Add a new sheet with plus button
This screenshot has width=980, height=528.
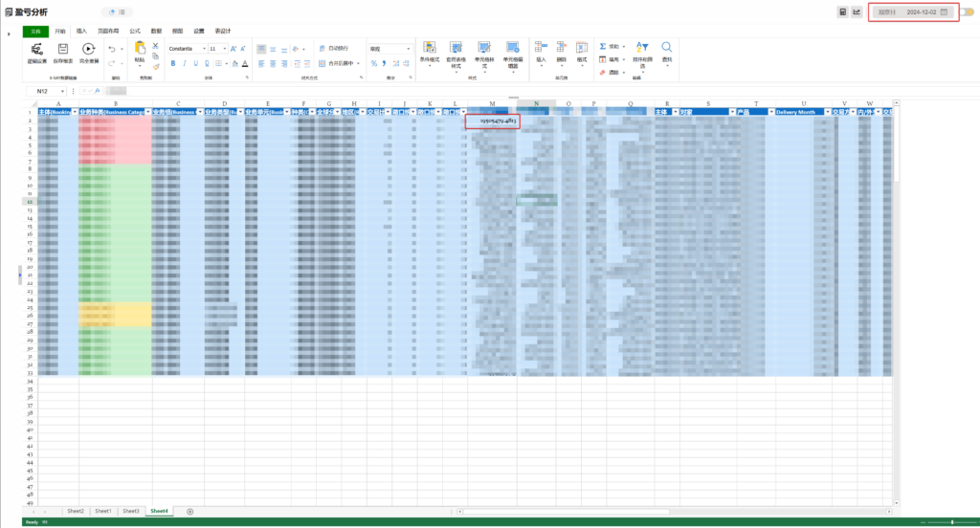[189, 512]
